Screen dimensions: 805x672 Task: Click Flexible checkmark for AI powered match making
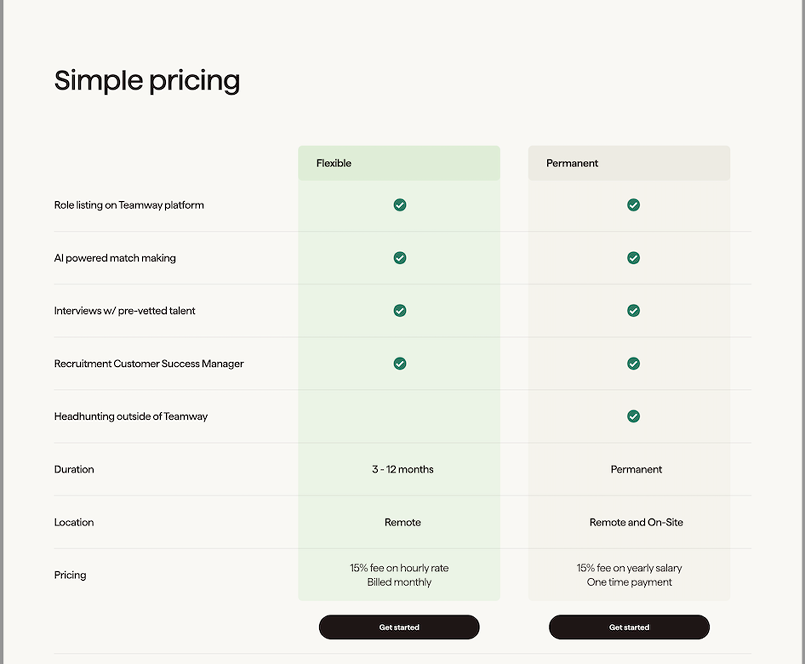(400, 258)
